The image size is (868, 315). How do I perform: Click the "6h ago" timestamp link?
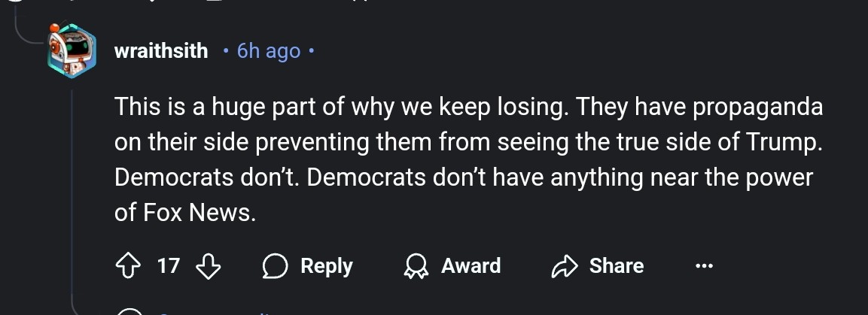point(269,52)
